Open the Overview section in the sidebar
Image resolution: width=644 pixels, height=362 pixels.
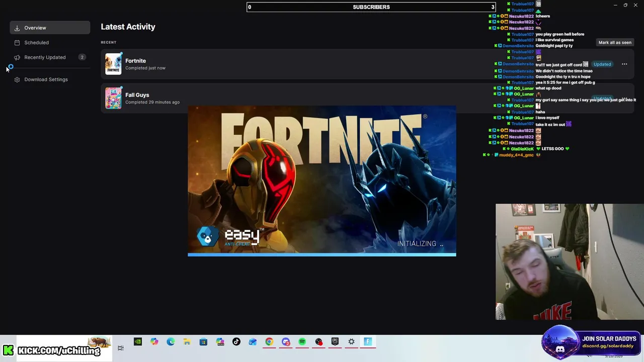click(x=50, y=28)
